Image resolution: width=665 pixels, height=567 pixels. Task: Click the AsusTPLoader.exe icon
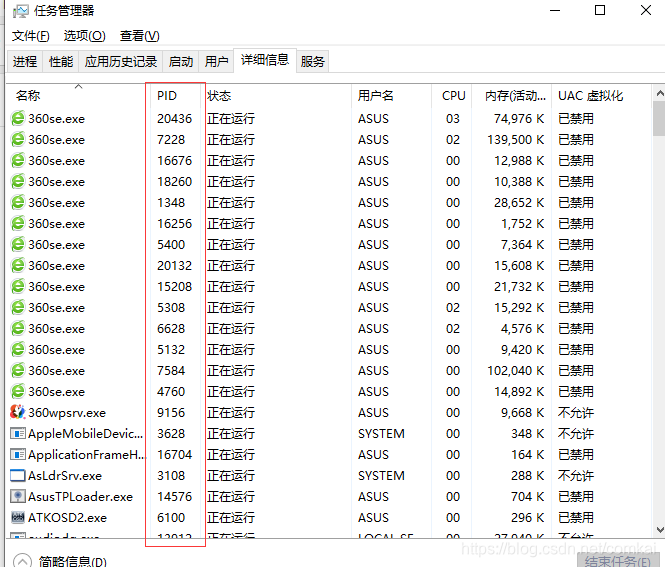(18, 496)
